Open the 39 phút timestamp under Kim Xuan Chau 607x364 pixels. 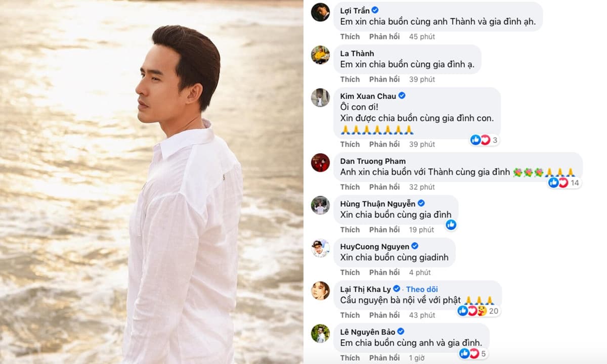tap(422, 145)
